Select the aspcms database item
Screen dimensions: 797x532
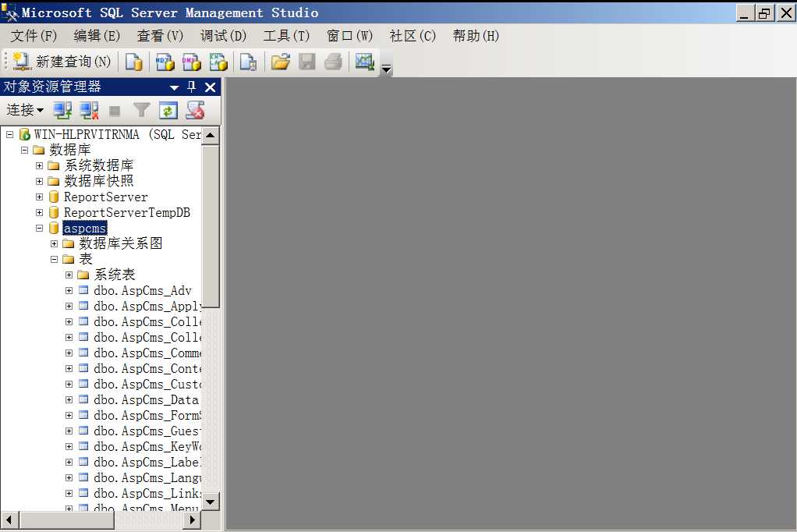click(x=85, y=229)
